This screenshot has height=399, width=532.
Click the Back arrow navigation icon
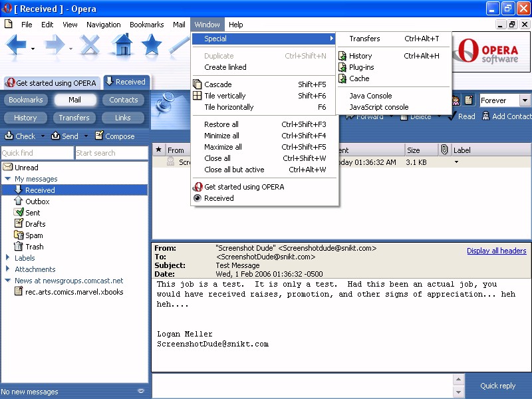click(x=17, y=46)
